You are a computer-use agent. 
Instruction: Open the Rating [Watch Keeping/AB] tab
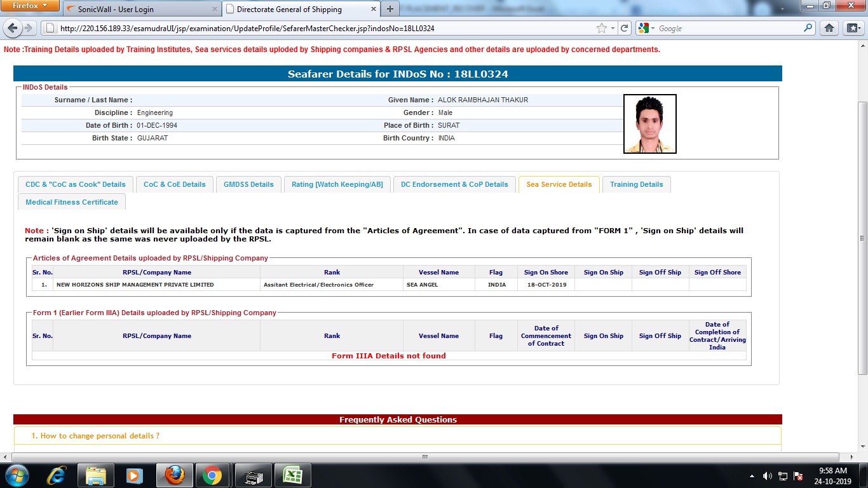pos(337,184)
